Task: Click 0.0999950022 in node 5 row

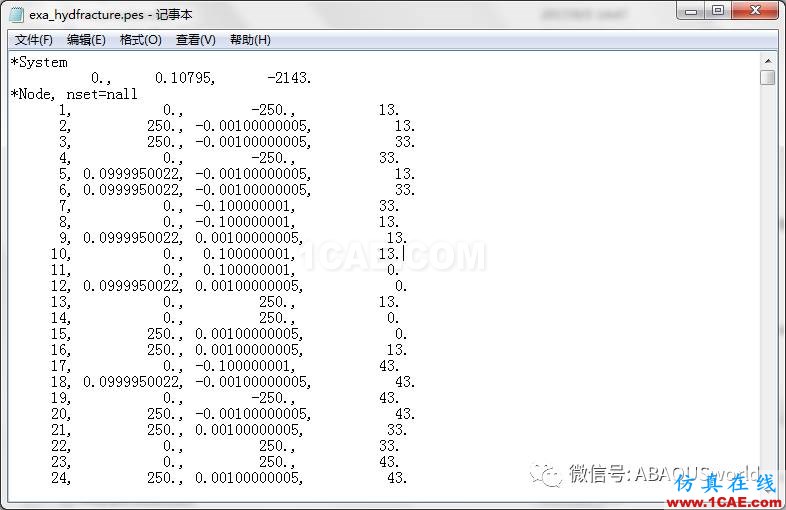Action: pyautogui.click(x=133, y=174)
